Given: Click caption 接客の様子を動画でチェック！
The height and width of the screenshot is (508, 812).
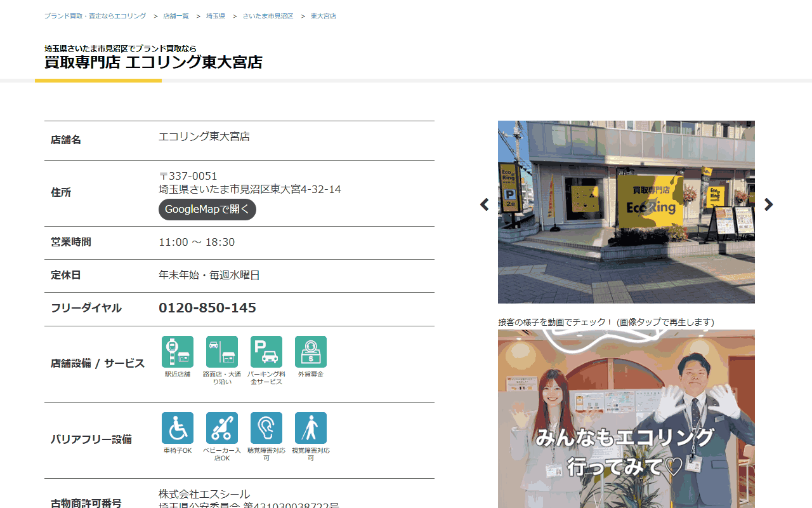Looking at the screenshot, I should click(556, 322).
